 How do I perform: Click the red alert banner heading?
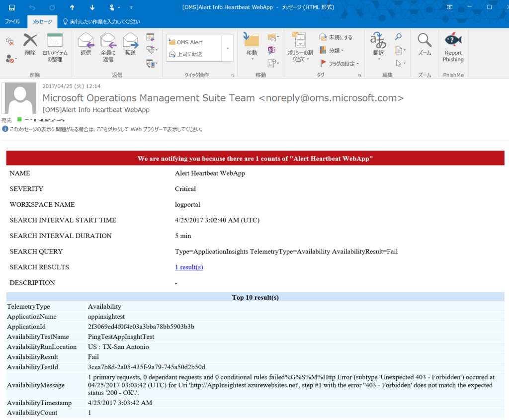point(255,159)
